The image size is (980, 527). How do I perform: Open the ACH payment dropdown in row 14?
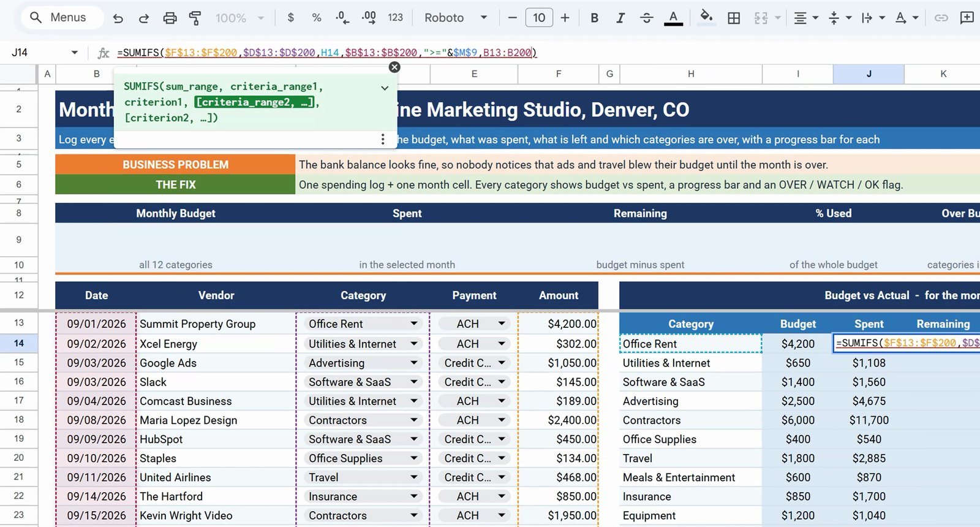(x=502, y=344)
